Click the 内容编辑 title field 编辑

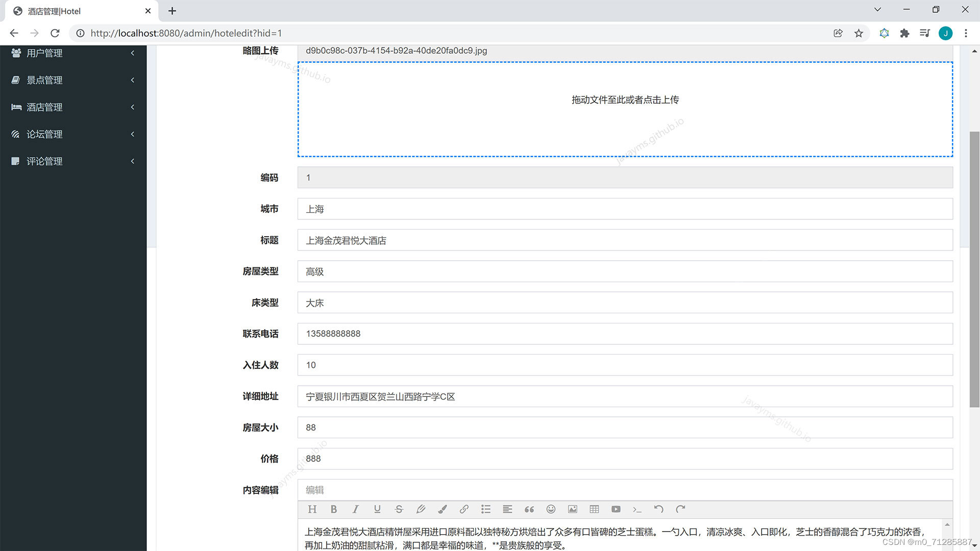625,490
